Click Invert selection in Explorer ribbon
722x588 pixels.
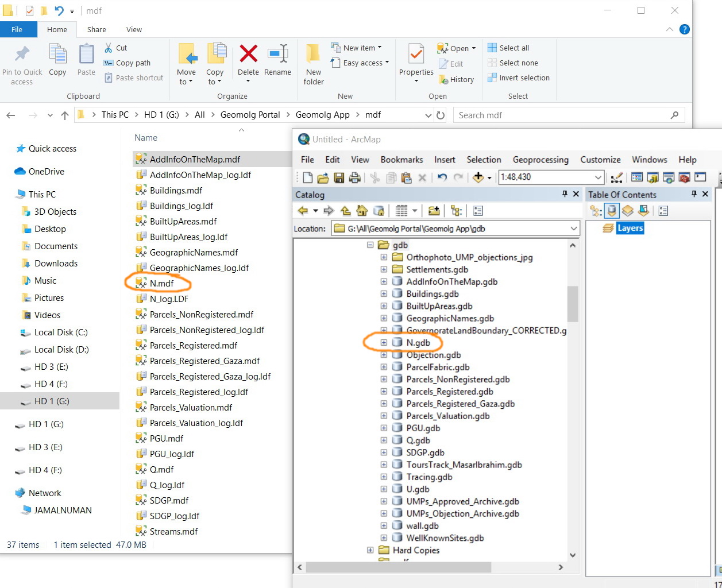point(518,78)
